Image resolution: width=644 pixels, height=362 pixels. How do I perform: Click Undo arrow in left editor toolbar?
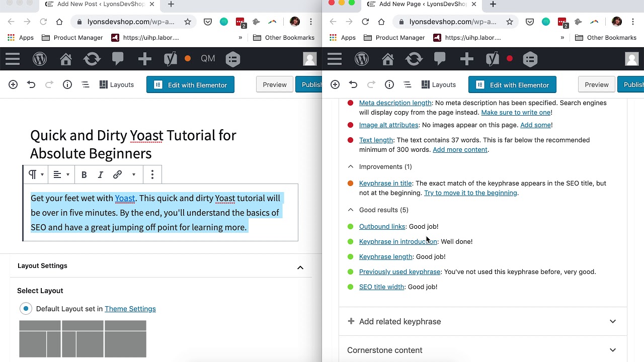(31, 84)
